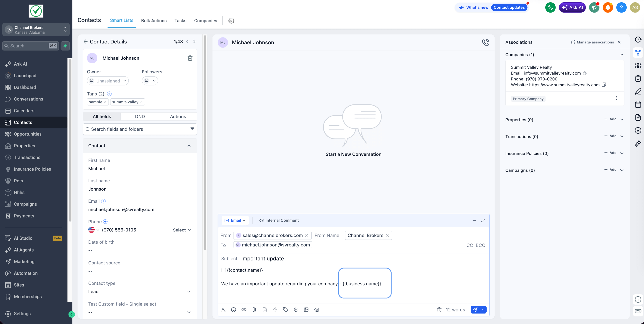The height and width of the screenshot is (324, 644).
Task: Click the lightning trigger link icon in composer
Action: click(x=275, y=310)
